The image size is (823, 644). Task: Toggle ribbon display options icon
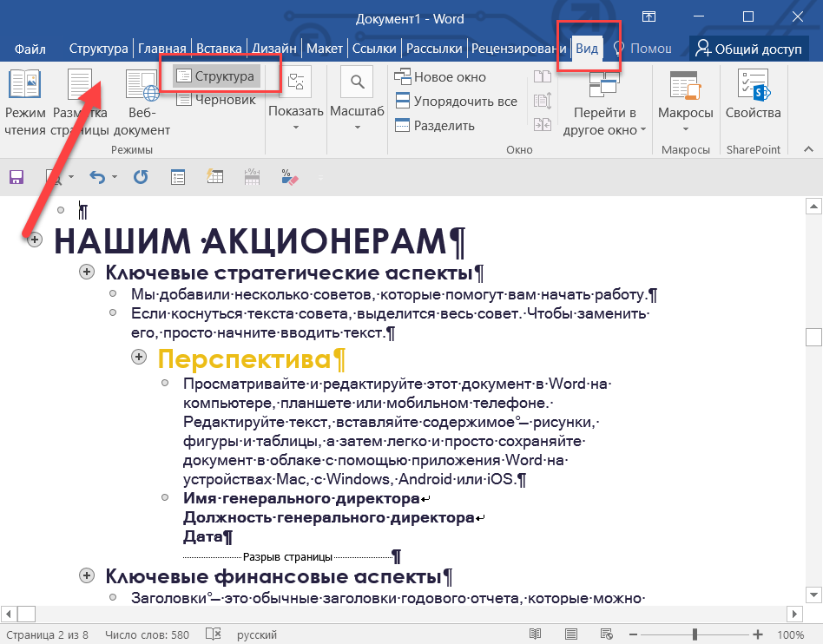649,16
